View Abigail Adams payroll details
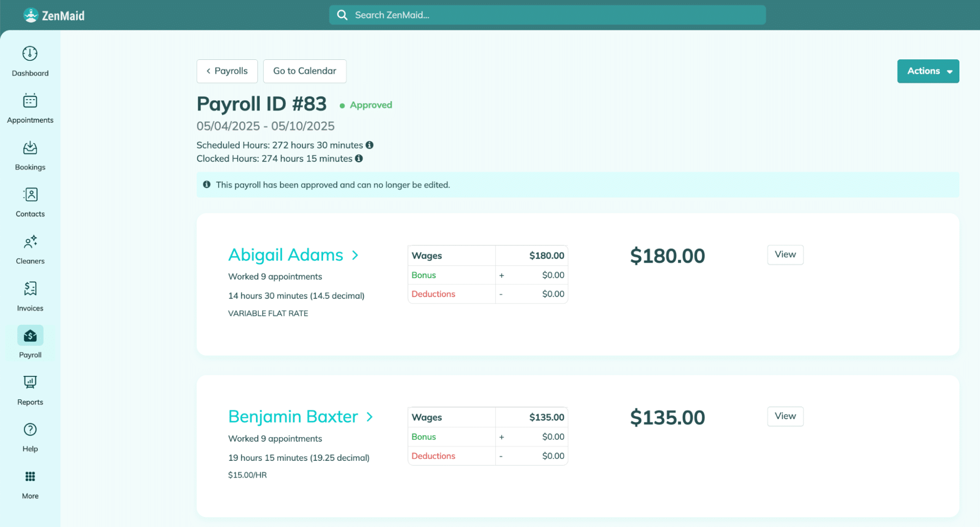This screenshot has height=527, width=980. point(785,255)
